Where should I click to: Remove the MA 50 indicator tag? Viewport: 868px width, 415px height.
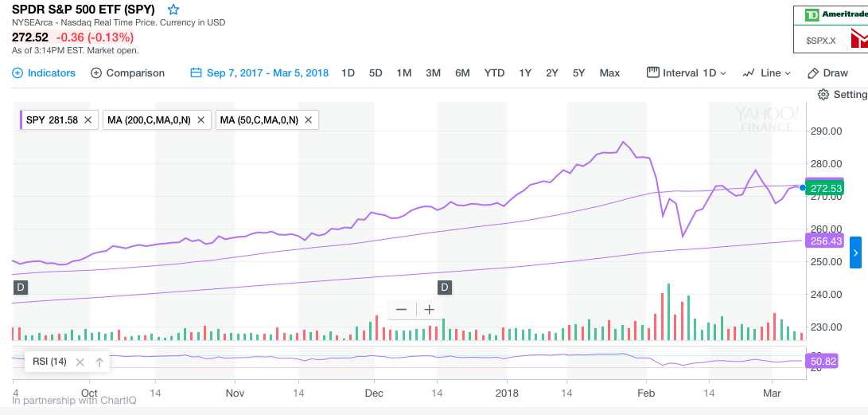[309, 120]
